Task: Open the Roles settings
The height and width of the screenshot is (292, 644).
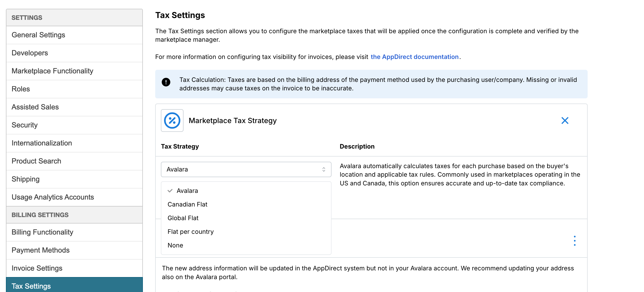Action: [x=21, y=89]
